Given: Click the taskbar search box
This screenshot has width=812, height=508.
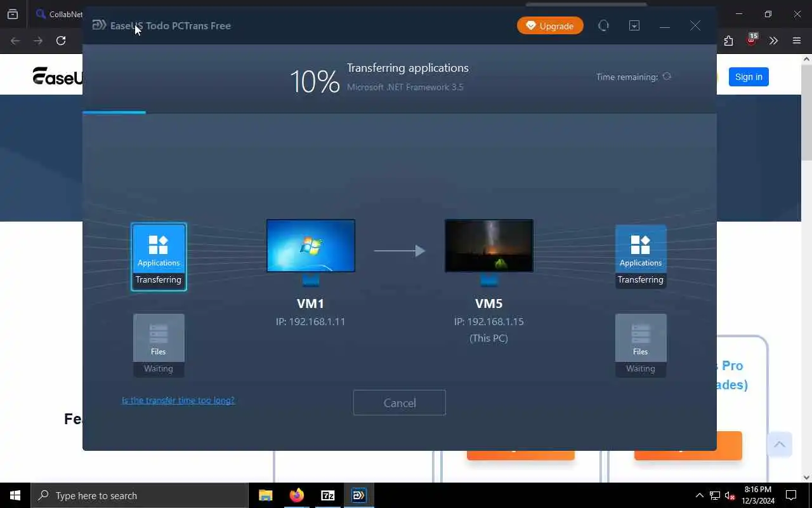Looking at the screenshot, I should tap(140, 495).
